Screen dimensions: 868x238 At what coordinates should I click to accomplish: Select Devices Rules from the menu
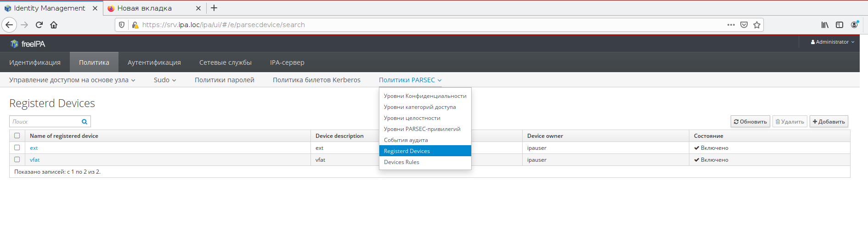[x=401, y=162]
